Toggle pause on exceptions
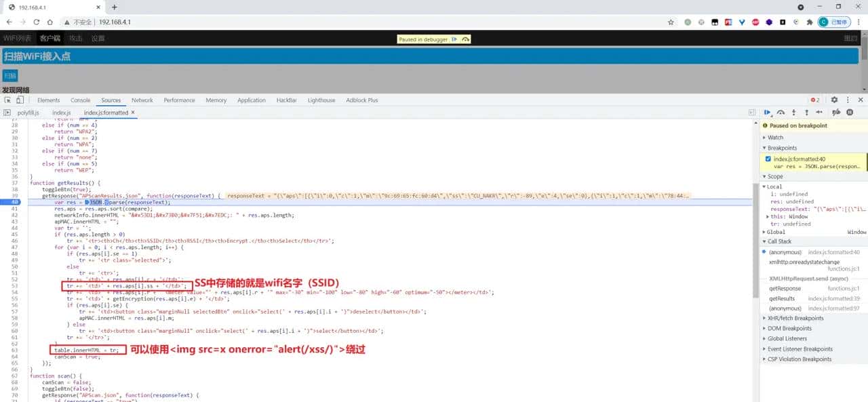 [x=850, y=113]
